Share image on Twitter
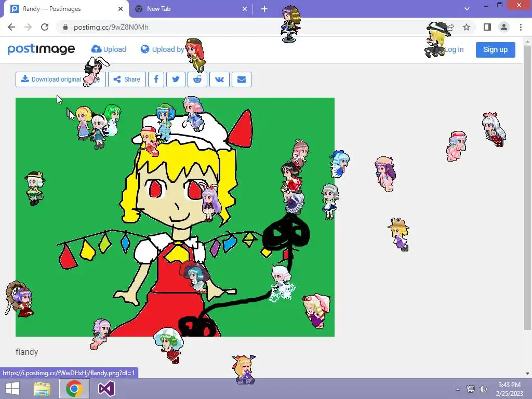Screen dimensions: 532x399 [x=176, y=79]
